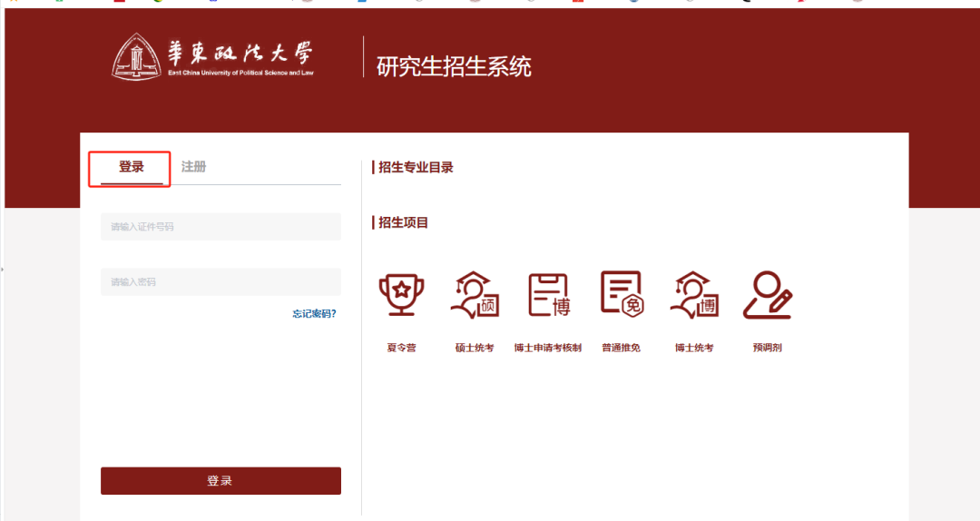
Task: Click the 普通推免 text label
Action: [621, 348]
